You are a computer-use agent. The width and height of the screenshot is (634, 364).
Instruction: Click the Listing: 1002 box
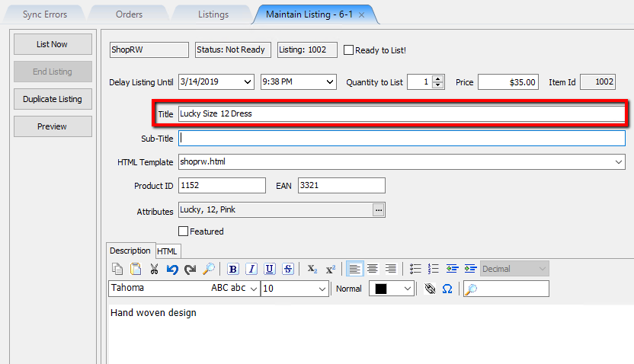click(x=307, y=49)
